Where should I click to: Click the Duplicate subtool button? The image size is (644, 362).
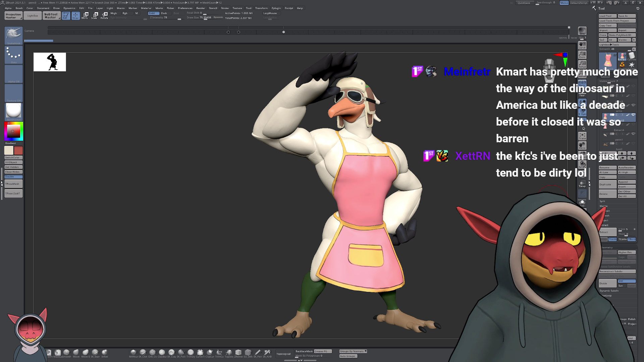point(607,184)
